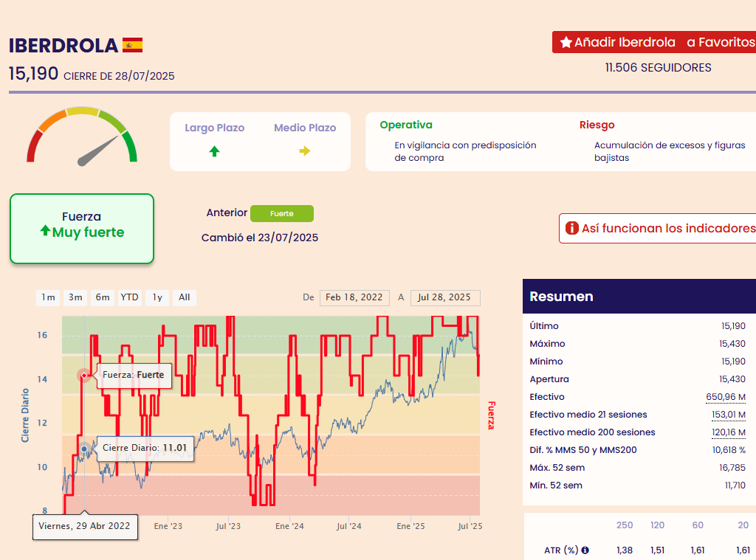Click the Medio Plazo label
The image size is (756, 560).
click(x=305, y=128)
